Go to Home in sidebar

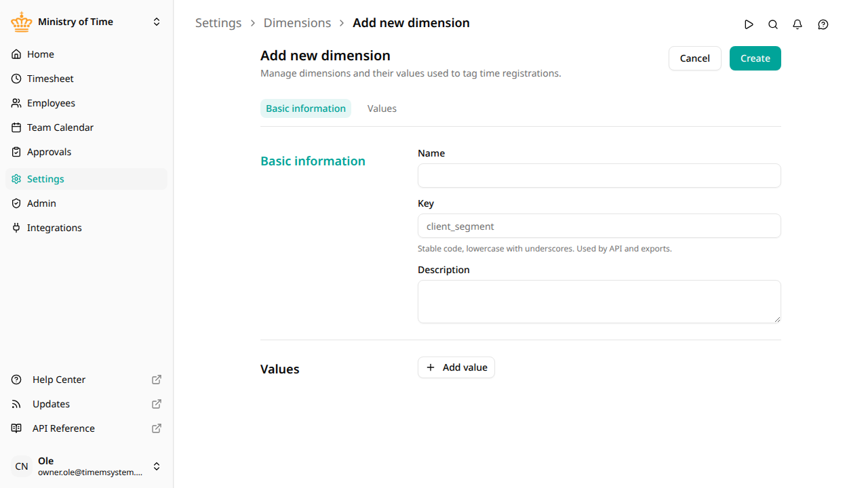(86, 54)
